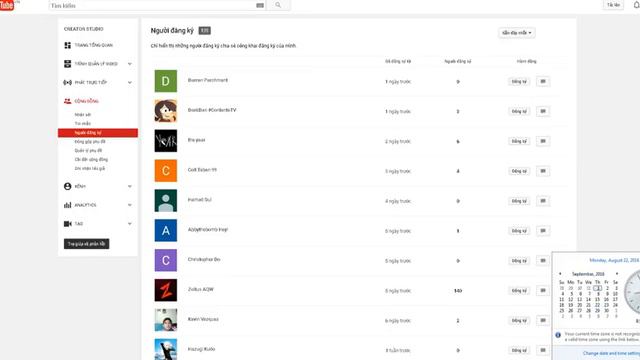Screen dimensions: 640x360
Task: Click the Analytics bar chart icon
Action: coord(68,205)
